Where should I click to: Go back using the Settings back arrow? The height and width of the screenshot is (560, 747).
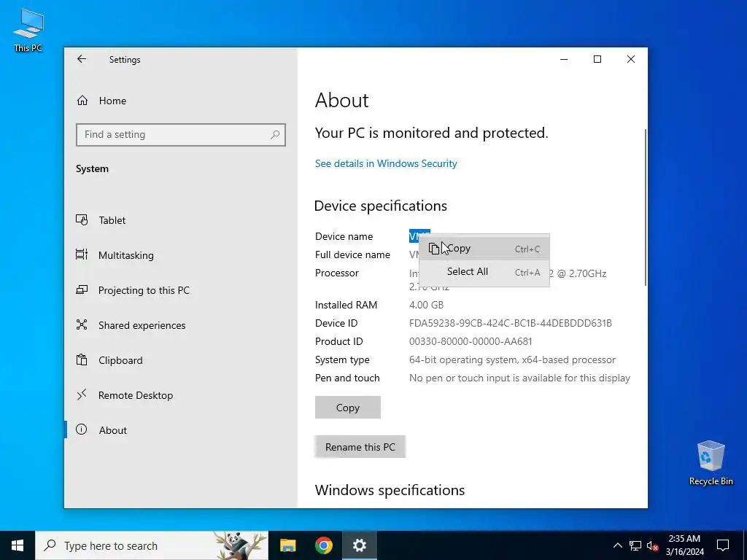tap(82, 59)
